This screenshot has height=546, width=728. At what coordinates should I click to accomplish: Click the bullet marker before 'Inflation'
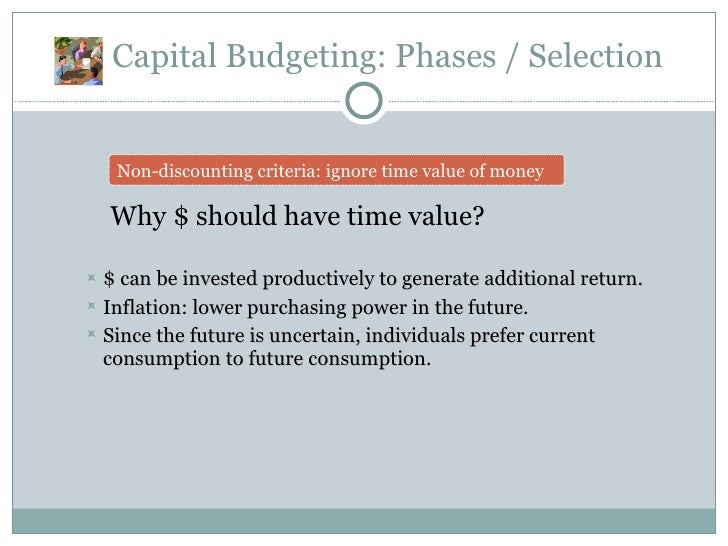pos(91,306)
